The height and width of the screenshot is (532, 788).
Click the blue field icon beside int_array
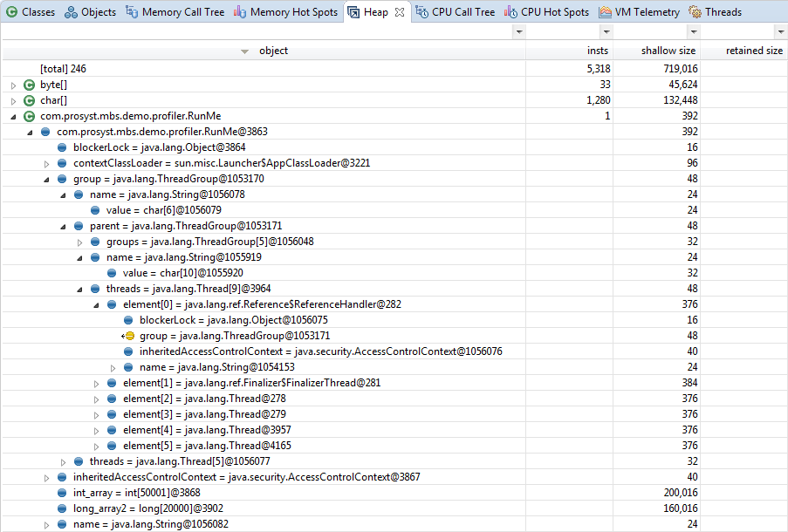tap(62, 493)
